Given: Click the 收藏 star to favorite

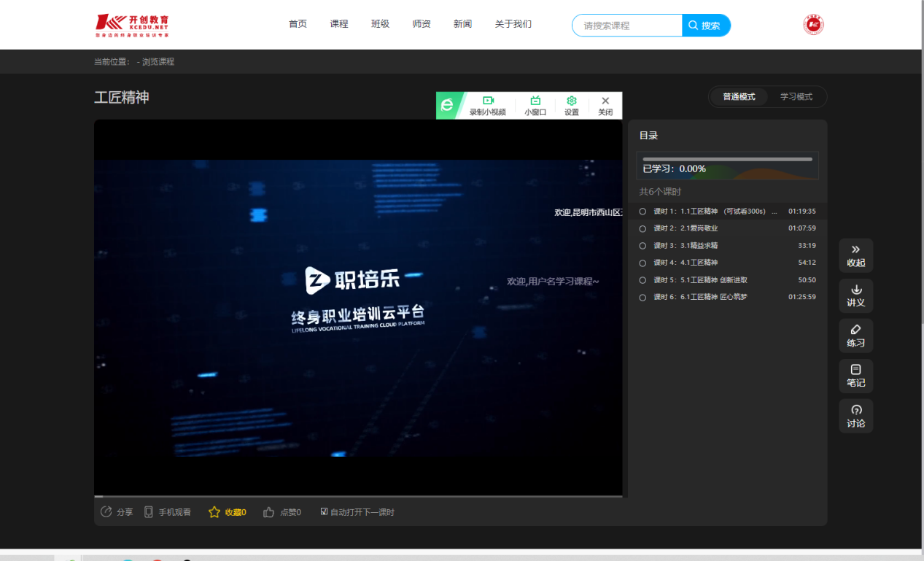Looking at the screenshot, I should tap(214, 512).
